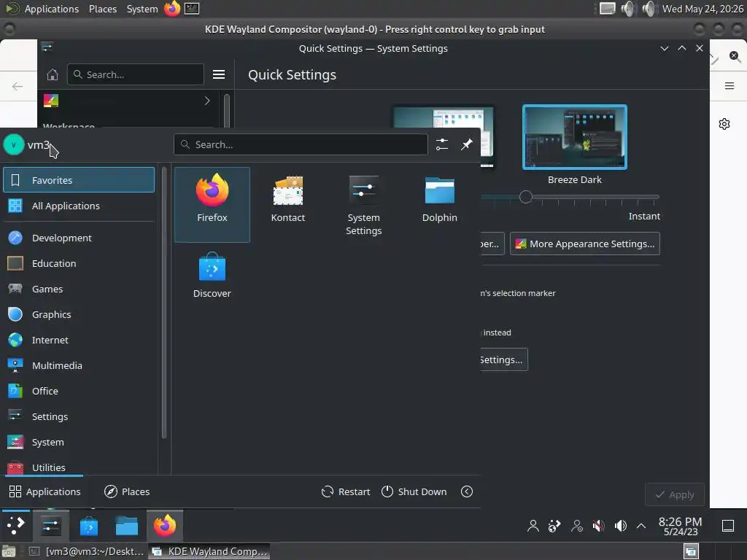Open More Appearance Settings
Screen dimensions: 747x560
(585, 244)
